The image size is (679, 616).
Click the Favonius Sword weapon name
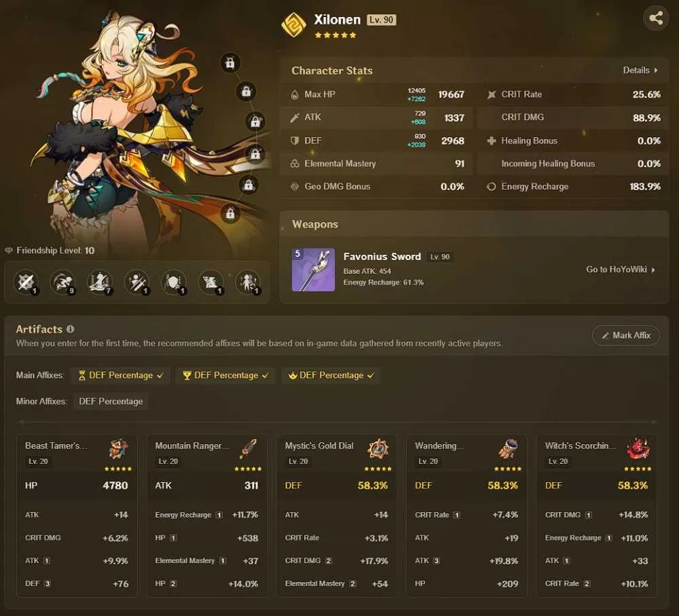pyautogui.click(x=382, y=257)
